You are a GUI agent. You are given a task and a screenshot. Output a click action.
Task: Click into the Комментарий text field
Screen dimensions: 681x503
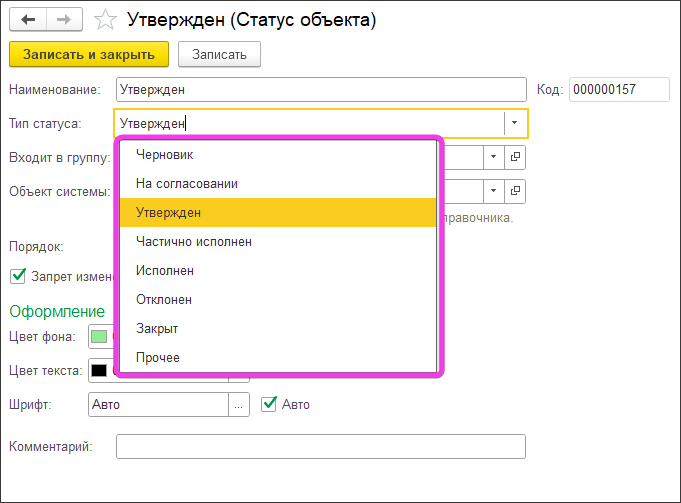[x=320, y=446]
